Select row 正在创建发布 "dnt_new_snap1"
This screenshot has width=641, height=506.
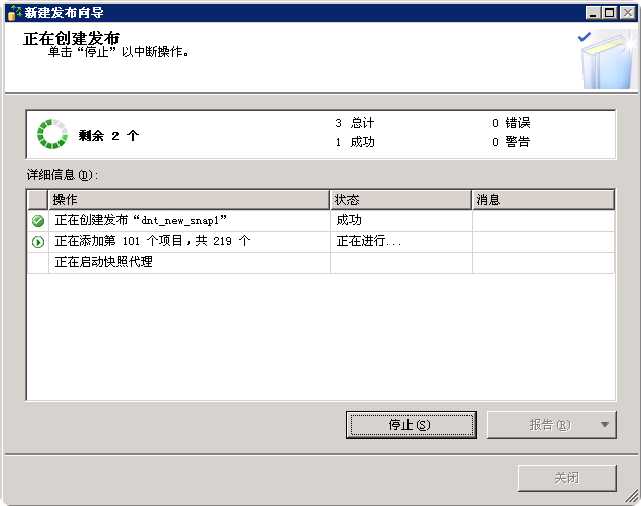pos(321,221)
